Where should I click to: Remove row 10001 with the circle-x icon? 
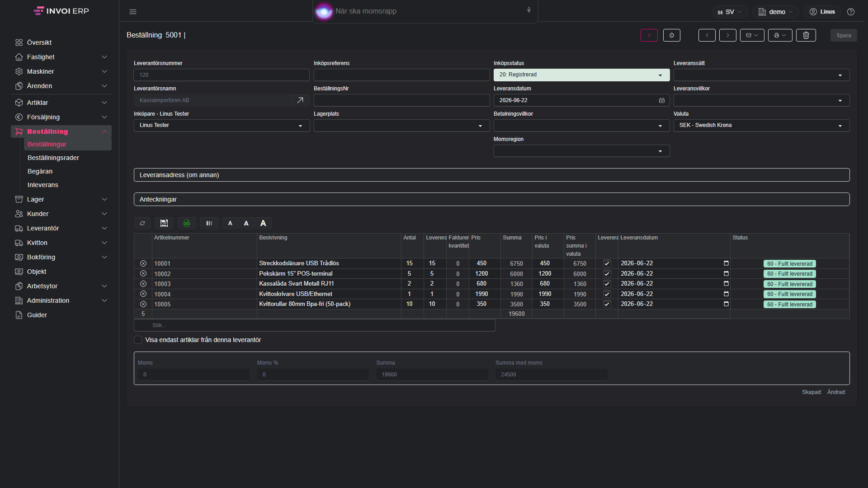pyautogui.click(x=143, y=263)
